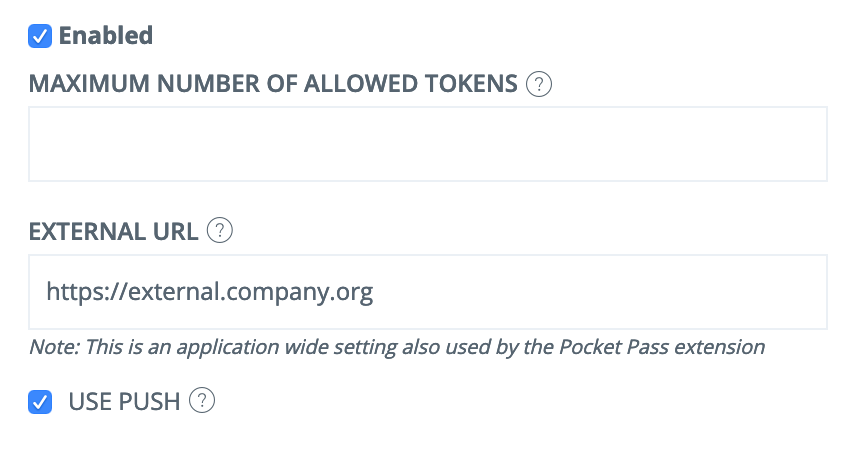Image resolution: width=856 pixels, height=450 pixels.
Task: Click the words Pocket Pass extension
Action: click(662, 347)
